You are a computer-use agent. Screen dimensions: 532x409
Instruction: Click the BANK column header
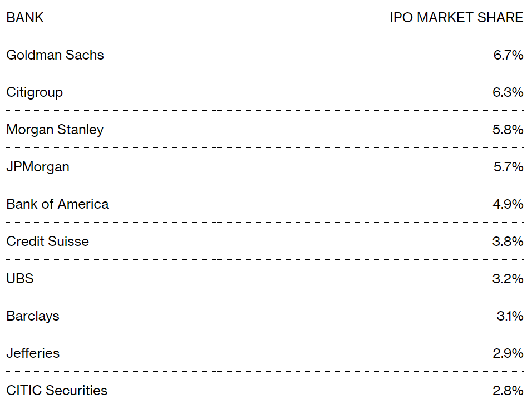25,18
